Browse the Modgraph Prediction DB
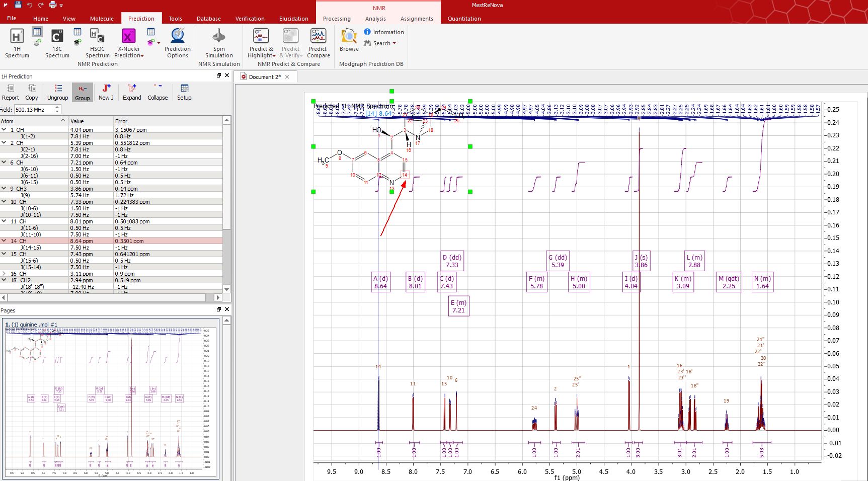This screenshot has height=481, width=868. (349, 40)
